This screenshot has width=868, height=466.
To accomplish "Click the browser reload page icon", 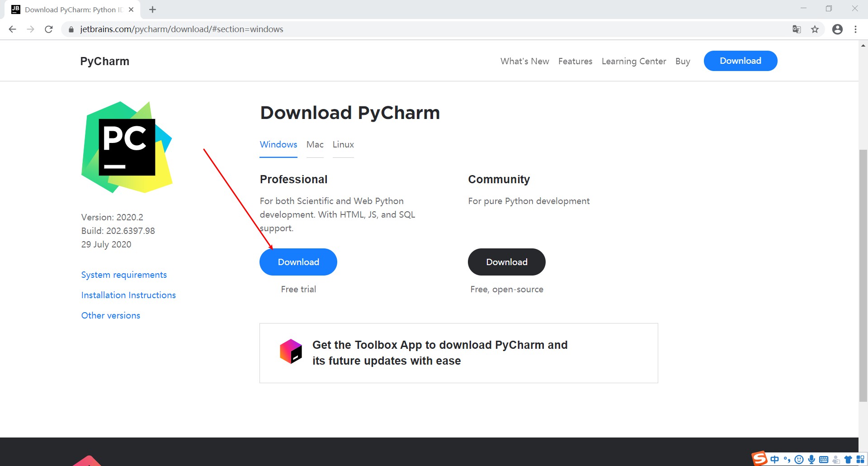I will click(49, 29).
